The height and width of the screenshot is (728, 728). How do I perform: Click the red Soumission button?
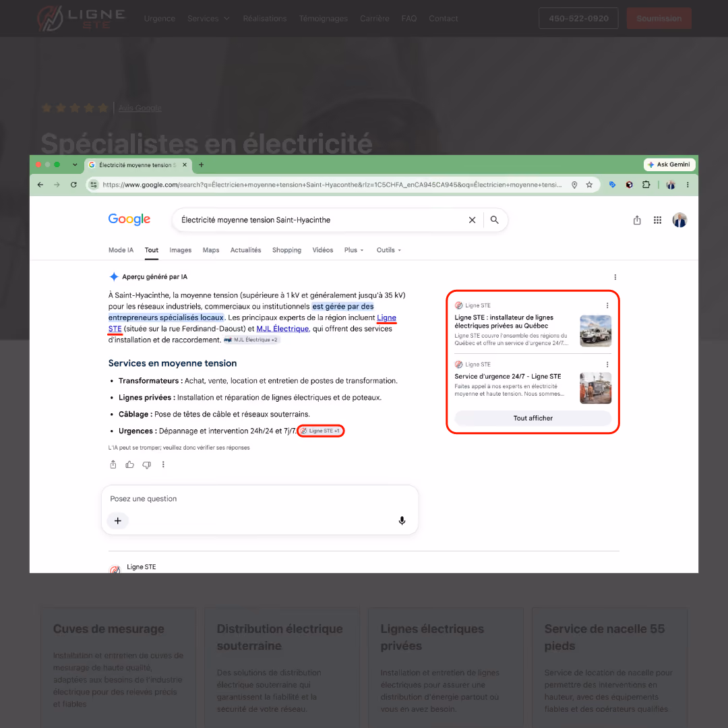pyautogui.click(x=659, y=18)
